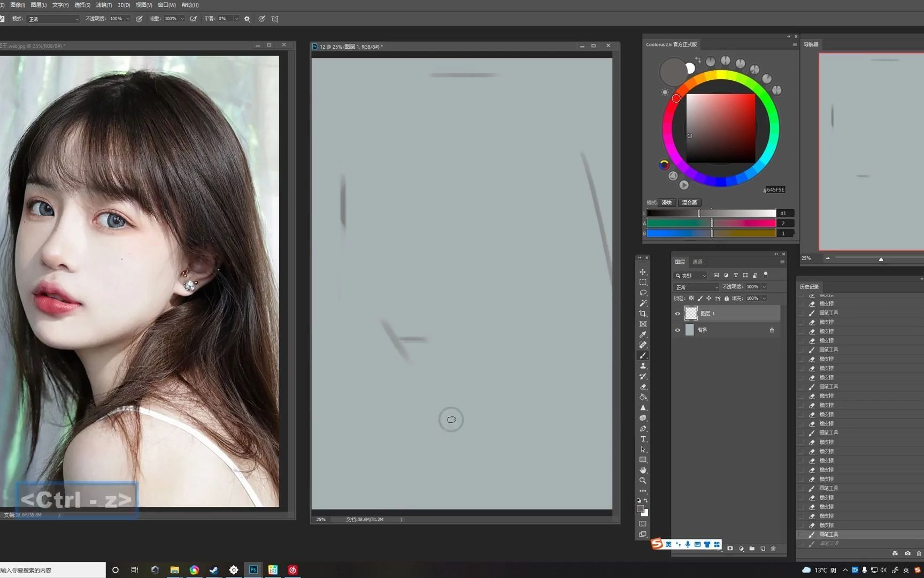Click the L lightness slider in Coolorus

point(711,213)
